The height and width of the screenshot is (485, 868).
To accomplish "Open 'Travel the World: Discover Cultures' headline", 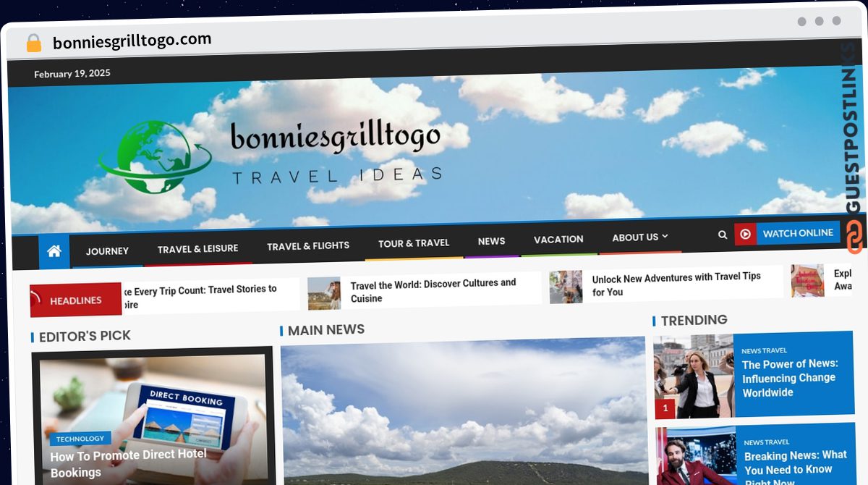I will point(433,290).
